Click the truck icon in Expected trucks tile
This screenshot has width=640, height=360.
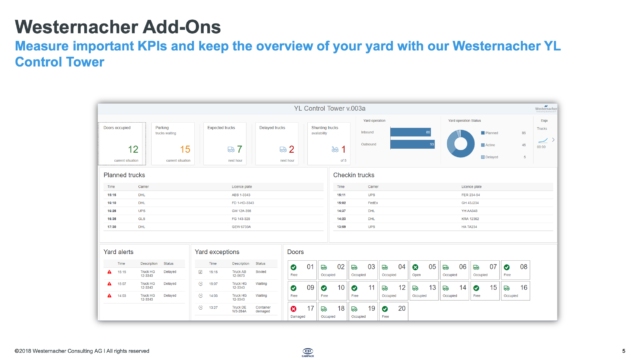pos(231,149)
